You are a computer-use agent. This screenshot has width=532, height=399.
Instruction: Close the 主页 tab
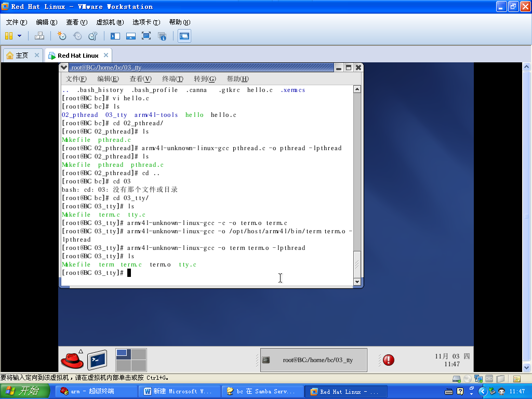[37, 55]
